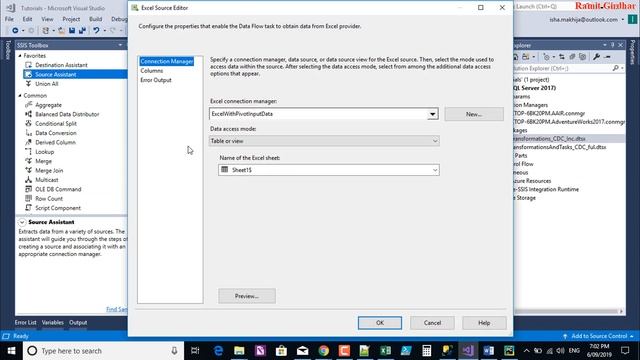Open Excel from the taskbar
Viewport: 640px width, 360px height.
click(x=385, y=351)
